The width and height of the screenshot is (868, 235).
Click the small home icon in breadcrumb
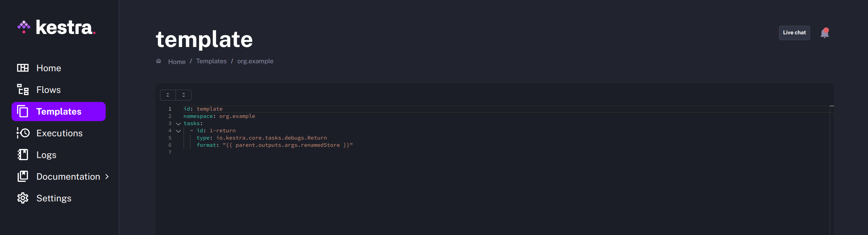click(159, 61)
